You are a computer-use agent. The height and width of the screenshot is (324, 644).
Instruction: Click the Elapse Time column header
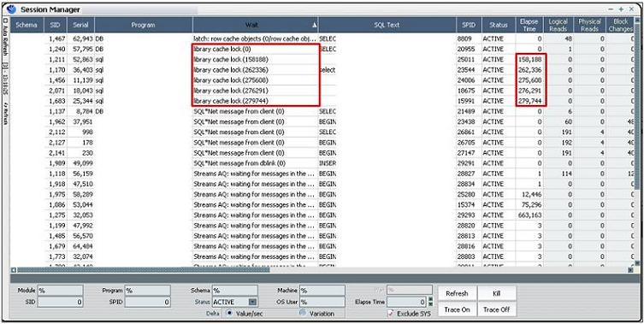pyautogui.click(x=529, y=25)
